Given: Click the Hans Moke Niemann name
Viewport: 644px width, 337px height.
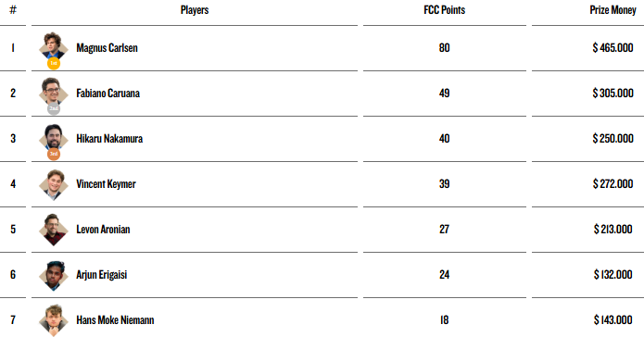Looking at the screenshot, I should 115,320.
